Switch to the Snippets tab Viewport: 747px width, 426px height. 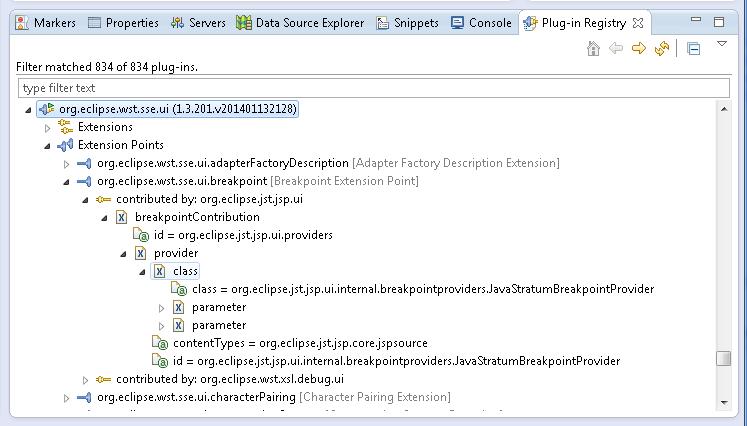[407, 22]
